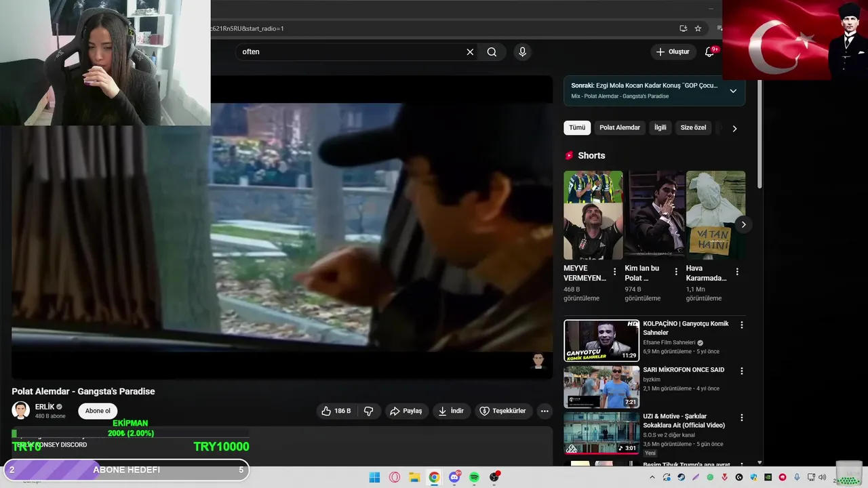Open options for KOLPAÇİNO video
The image size is (868, 488).
[x=741, y=325]
